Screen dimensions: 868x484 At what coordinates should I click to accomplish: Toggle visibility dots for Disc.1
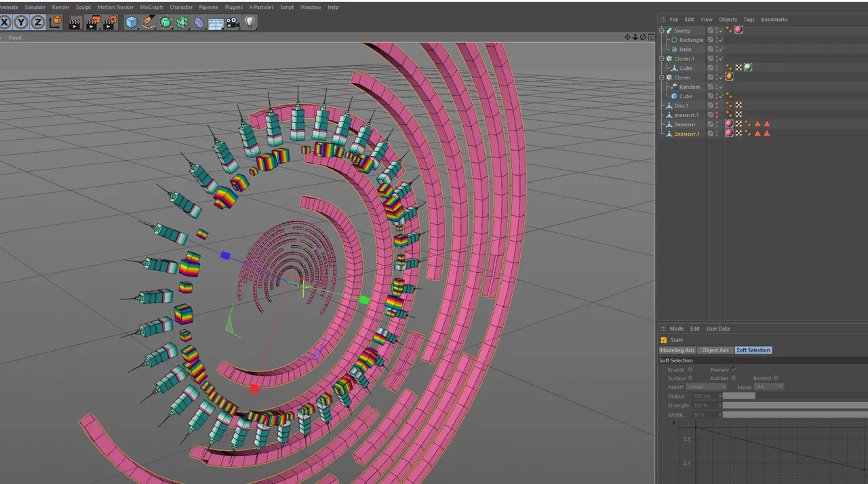point(717,105)
